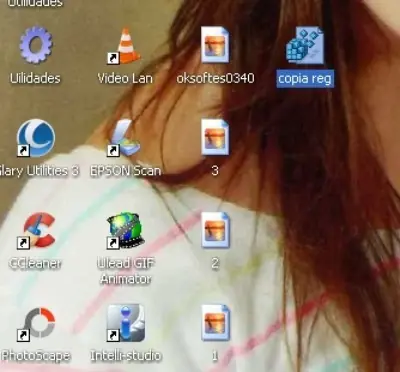Select the image file icon named 3
This screenshot has height=372, width=400.
coord(215,137)
